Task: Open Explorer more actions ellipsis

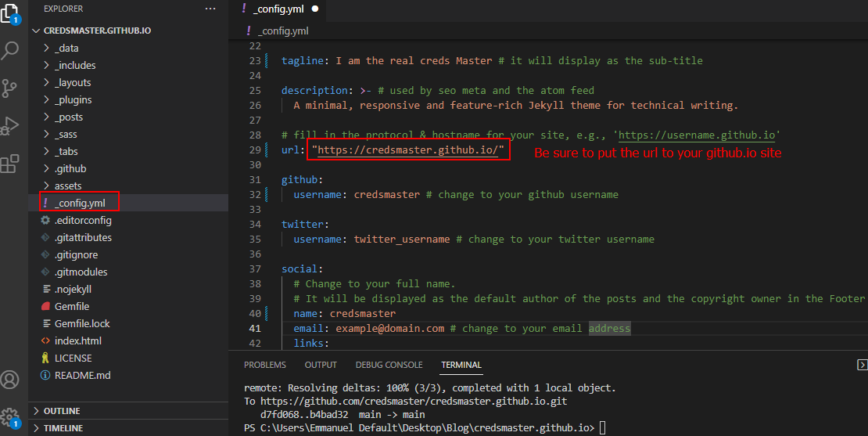Action: pyautogui.click(x=210, y=9)
